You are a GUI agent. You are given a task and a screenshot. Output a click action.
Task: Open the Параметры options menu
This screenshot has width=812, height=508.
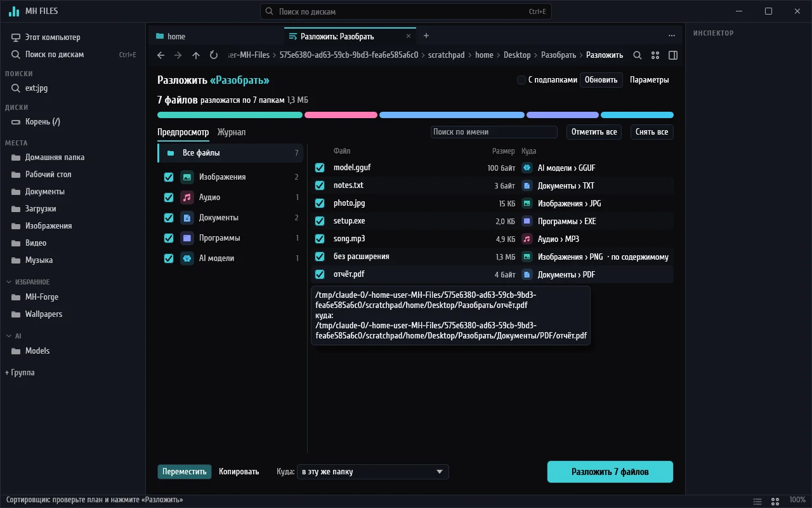(649, 80)
